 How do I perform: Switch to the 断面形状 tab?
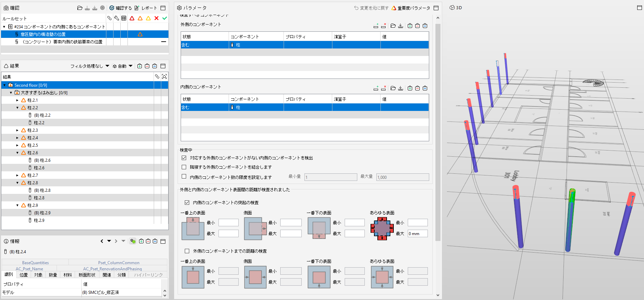87,275
